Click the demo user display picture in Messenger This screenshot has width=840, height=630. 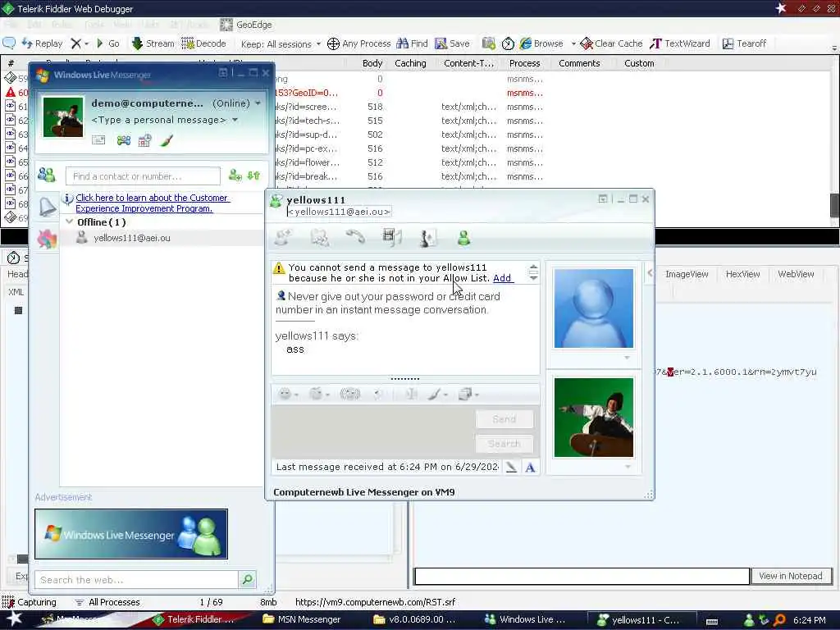[x=63, y=116]
